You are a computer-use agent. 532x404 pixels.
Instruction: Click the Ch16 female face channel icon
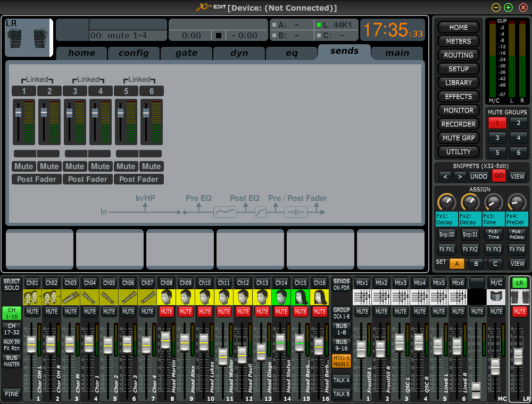point(320,297)
